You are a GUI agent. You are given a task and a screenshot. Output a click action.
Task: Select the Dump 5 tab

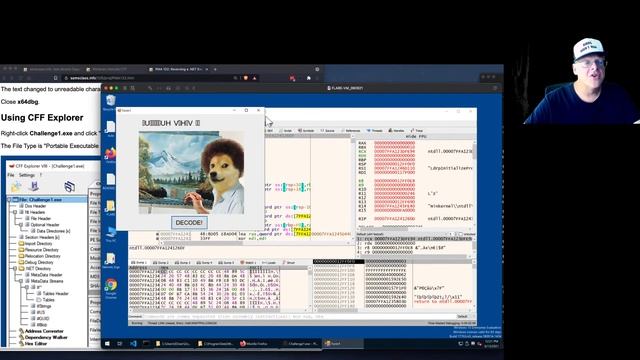[x=226, y=263]
